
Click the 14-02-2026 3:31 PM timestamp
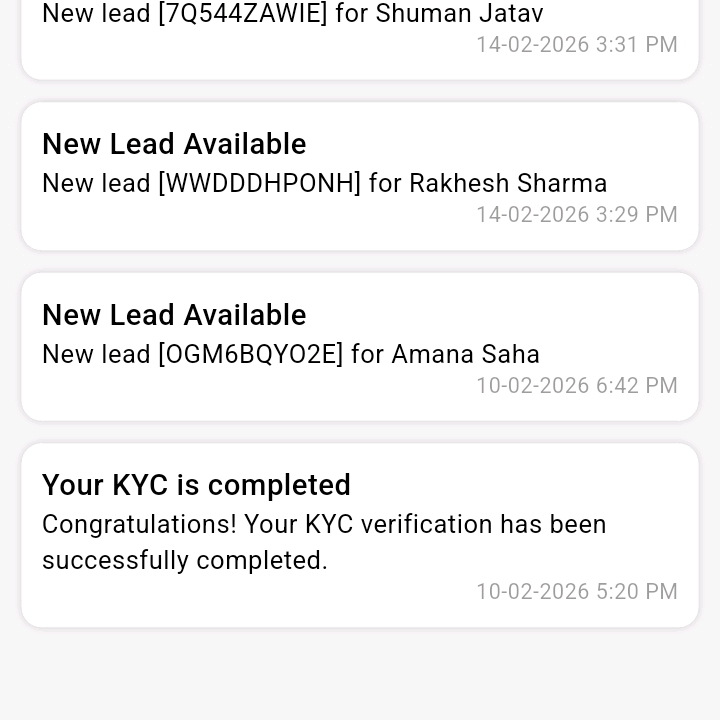(577, 45)
